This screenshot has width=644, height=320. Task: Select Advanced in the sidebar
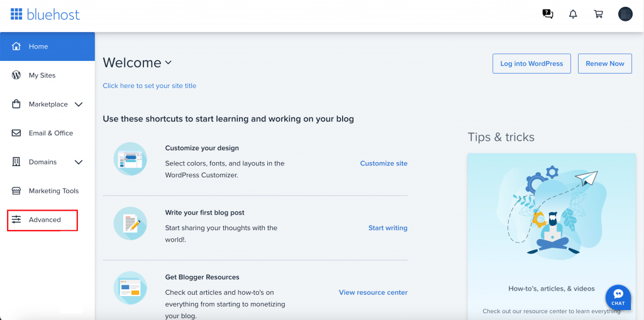[x=45, y=220]
